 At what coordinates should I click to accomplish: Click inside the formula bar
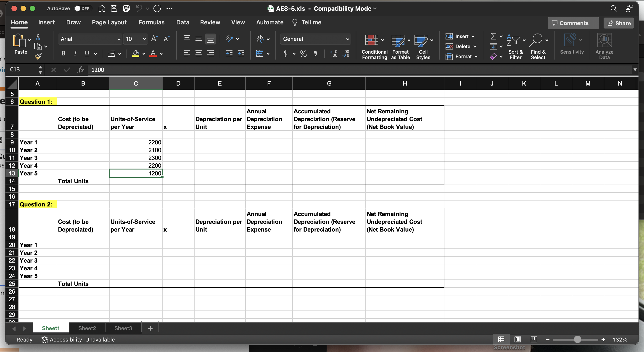point(225,70)
